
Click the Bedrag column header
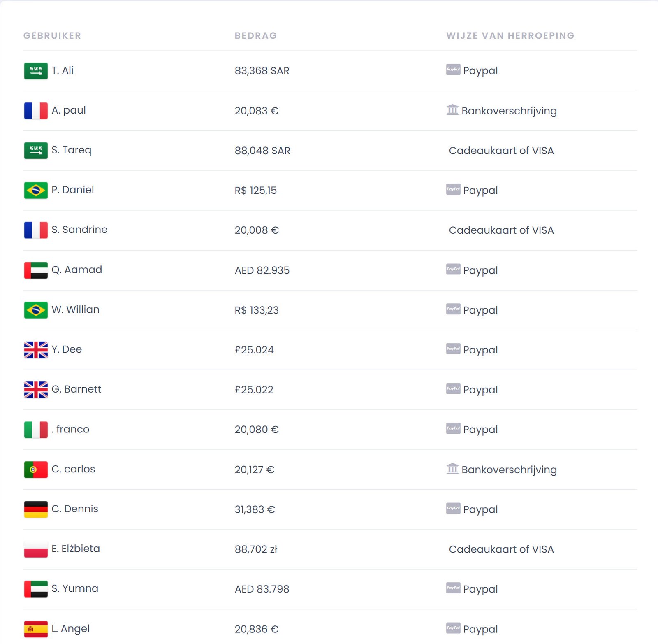(256, 36)
